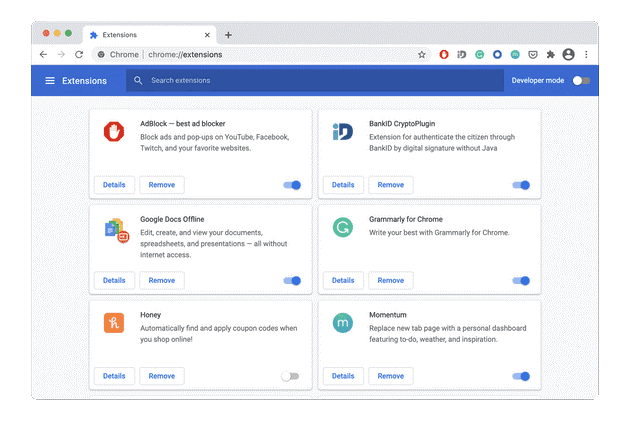Click the site info icon in address bar

[x=101, y=54]
